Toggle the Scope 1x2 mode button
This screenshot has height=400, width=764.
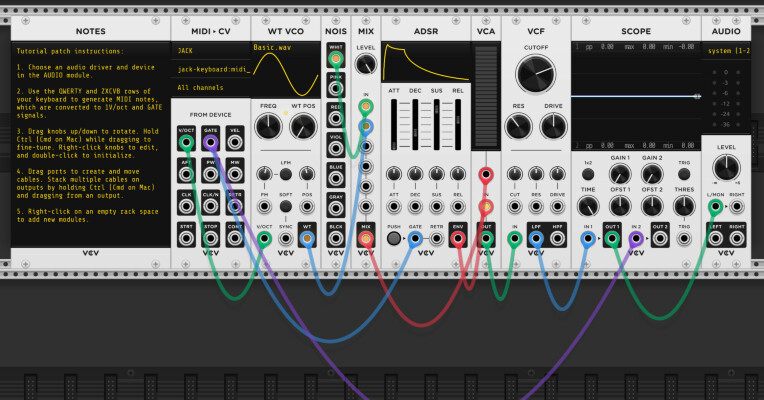coord(588,175)
